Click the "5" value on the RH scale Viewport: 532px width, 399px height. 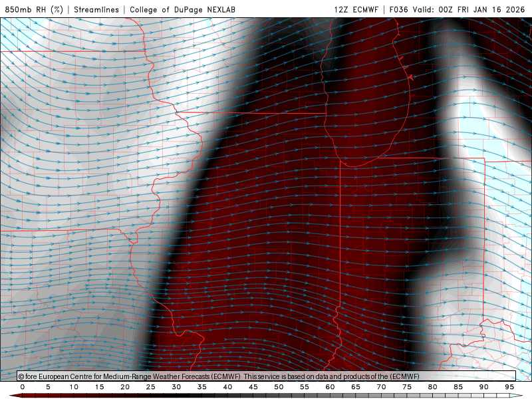[48, 387]
